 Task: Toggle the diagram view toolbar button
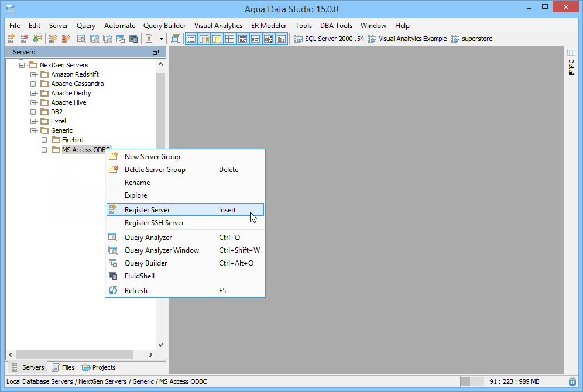[269, 38]
